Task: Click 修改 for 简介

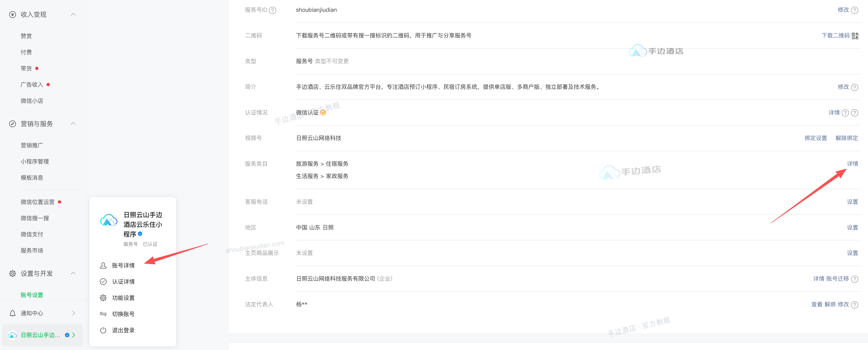Action: click(843, 87)
